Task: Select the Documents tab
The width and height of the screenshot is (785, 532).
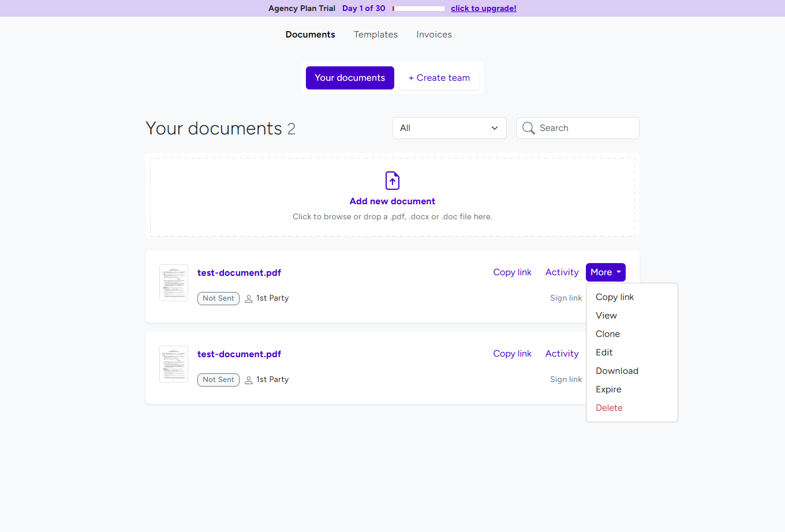Action: point(310,35)
